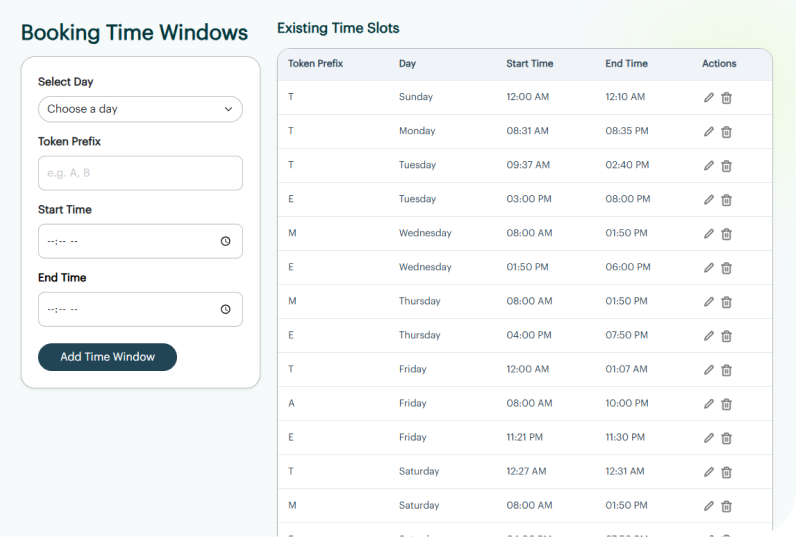Click the Token Prefix input field
Viewport: 796px width, 537px height.
pyautogui.click(x=140, y=173)
